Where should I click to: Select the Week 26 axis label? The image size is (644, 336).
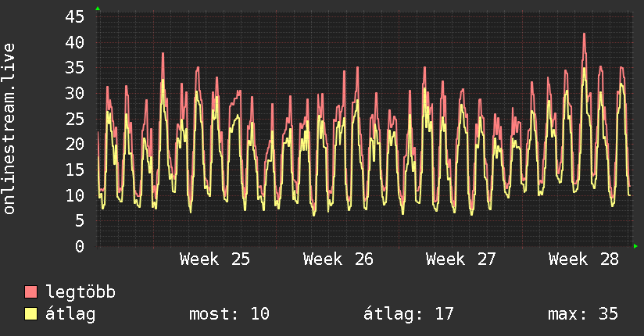(338, 259)
